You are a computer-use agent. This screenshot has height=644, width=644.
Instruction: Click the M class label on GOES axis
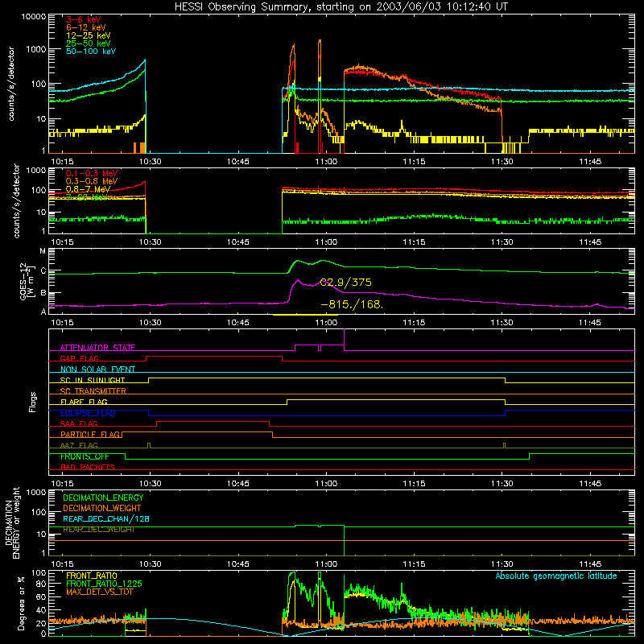pyautogui.click(x=43, y=251)
